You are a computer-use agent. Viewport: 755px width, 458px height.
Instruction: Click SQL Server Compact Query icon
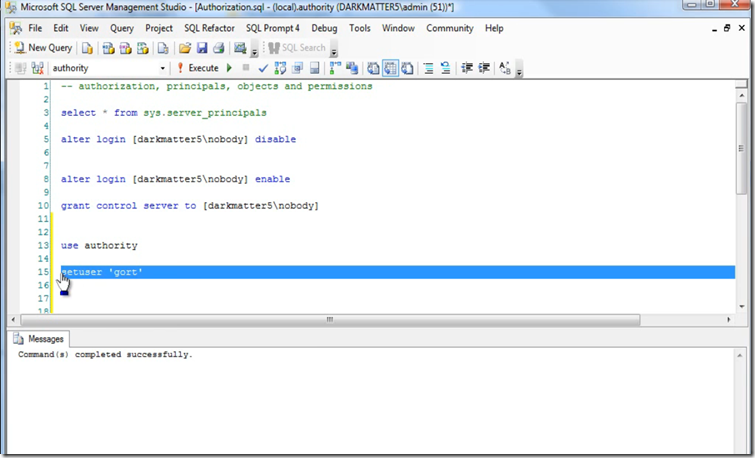tap(163, 48)
